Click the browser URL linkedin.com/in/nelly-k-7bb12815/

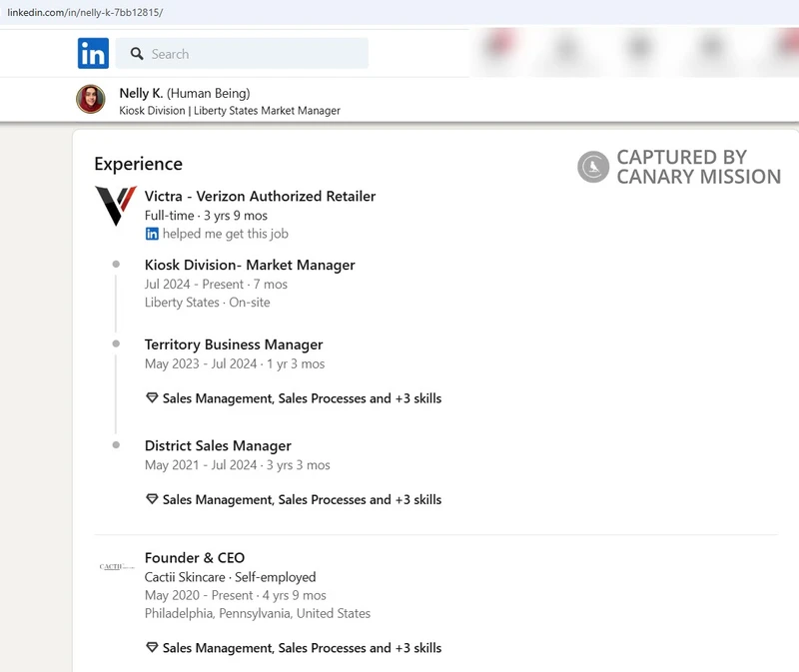pos(85,12)
